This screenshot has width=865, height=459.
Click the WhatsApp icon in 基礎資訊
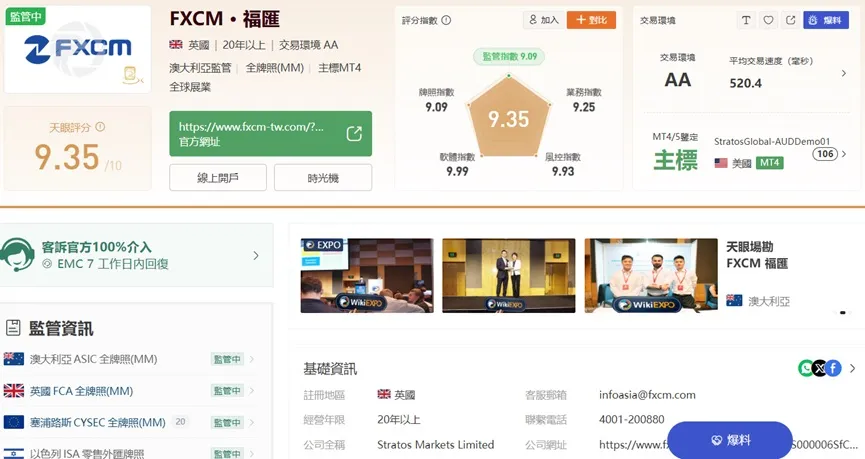pos(806,368)
